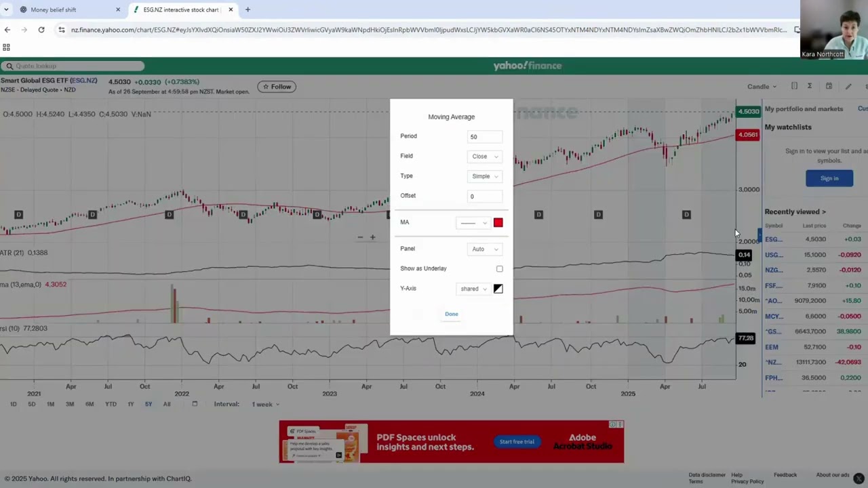Open the Recently viewed link
868x488 pixels.
coord(795,211)
